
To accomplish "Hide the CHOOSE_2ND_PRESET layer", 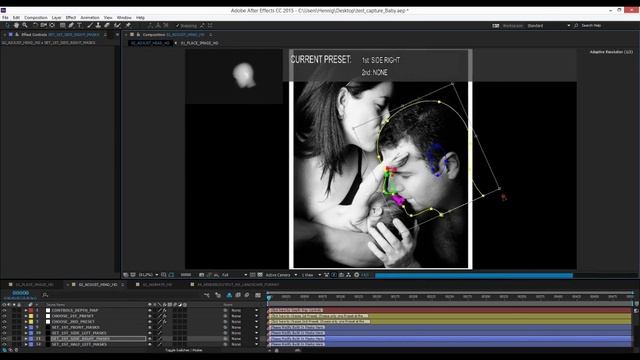I will (x=4, y=322).
